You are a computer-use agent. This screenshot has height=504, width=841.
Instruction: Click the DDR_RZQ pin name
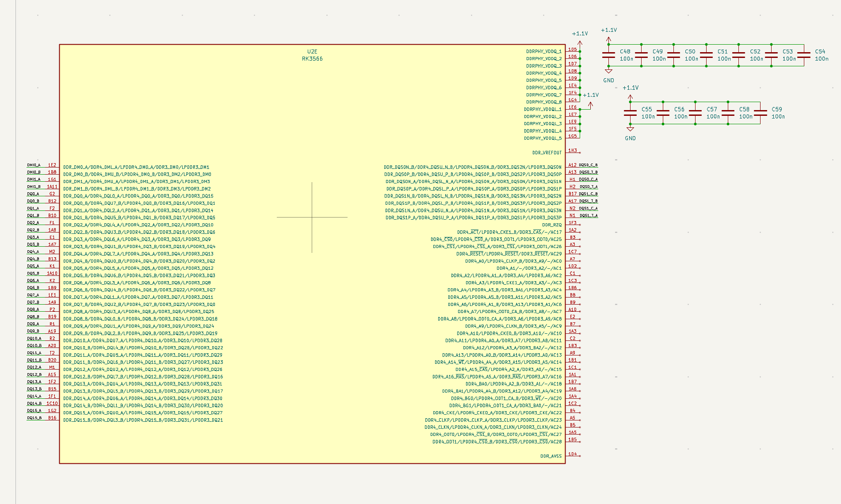pos(551,225)
